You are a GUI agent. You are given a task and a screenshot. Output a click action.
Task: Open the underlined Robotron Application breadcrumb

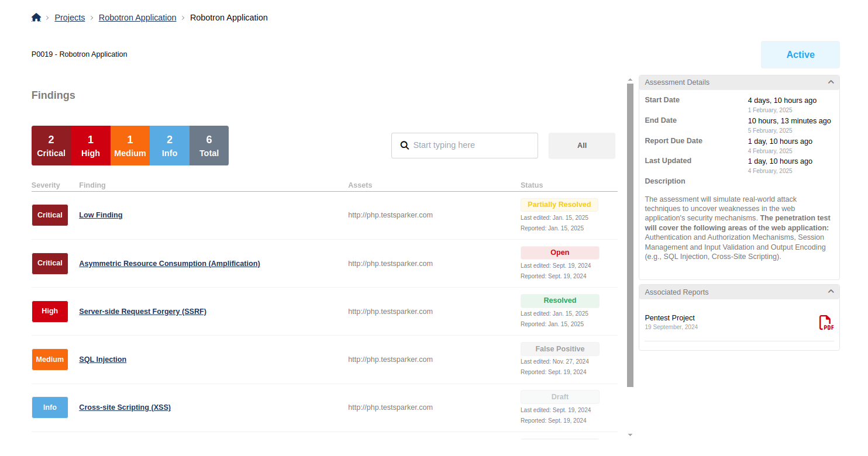click(137, 18)
